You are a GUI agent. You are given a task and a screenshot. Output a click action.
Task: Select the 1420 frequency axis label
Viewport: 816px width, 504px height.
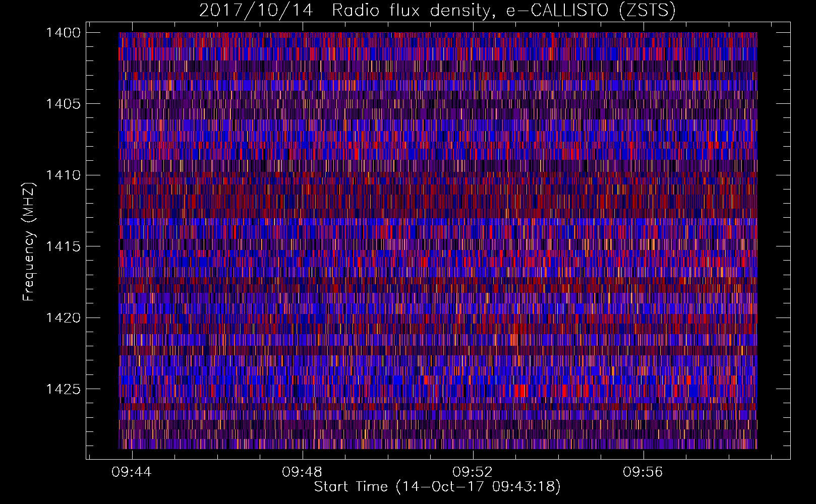[63, 318]
